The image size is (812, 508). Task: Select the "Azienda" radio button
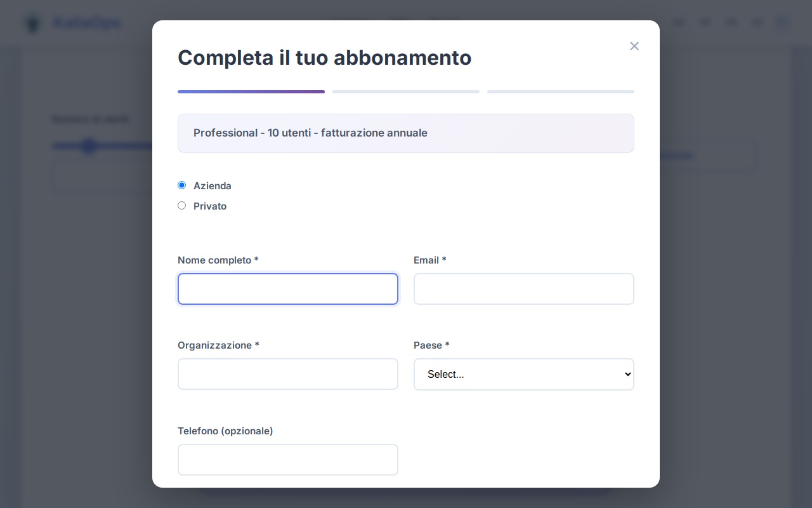click(181, 185)
